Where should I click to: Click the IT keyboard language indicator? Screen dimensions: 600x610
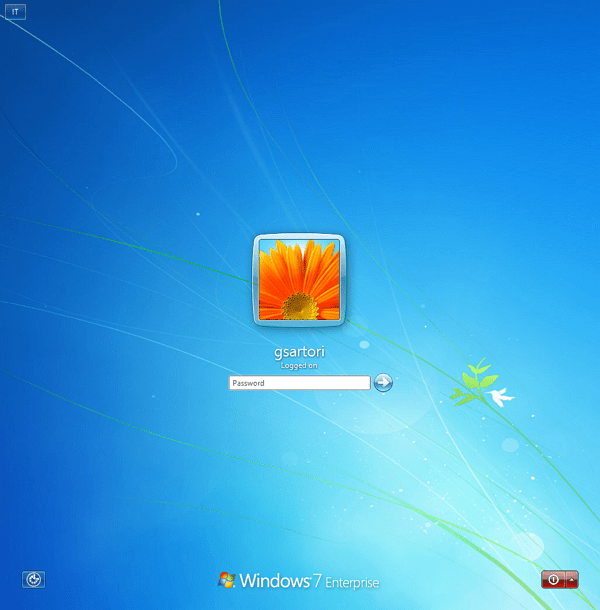click(x=15, y=12)
